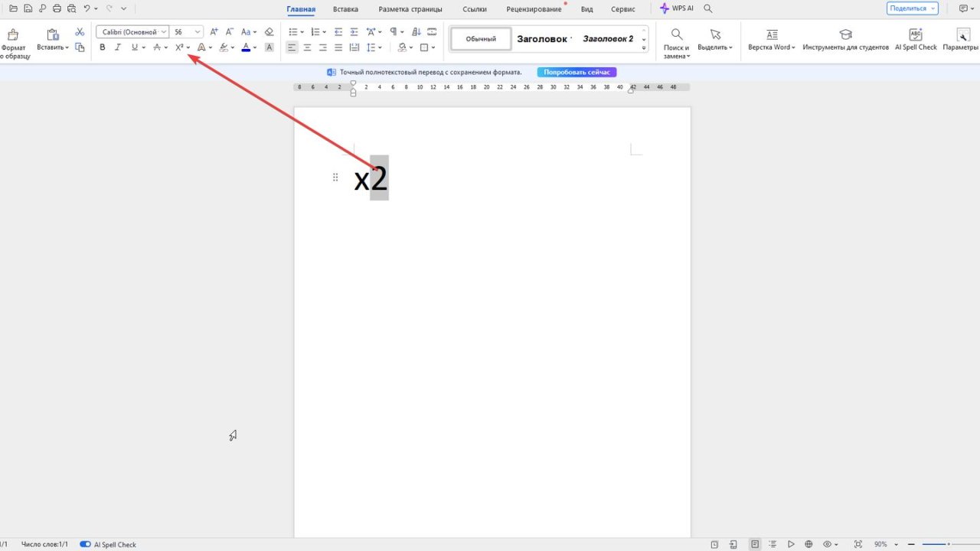980x551 pixels.
Task: Clear formatting with the eraser icon
Action: (x=269, y=32)
